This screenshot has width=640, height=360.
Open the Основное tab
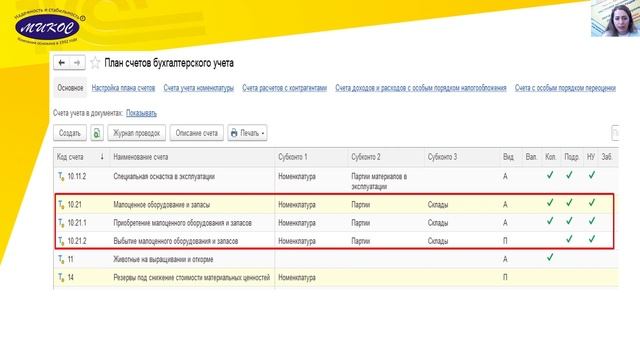click(70, 88)
